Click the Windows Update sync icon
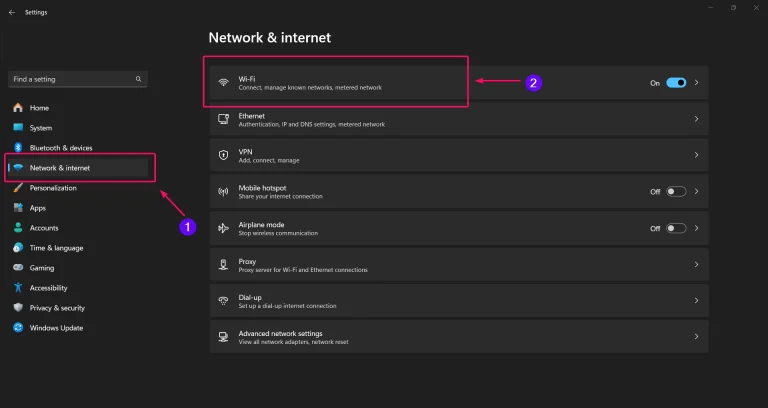 [18, 328]
